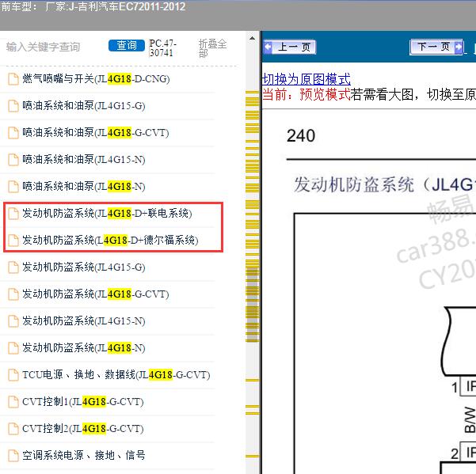
Task: Open 喷油系统和油泵(JL4G18-G-CVT) entry
Action: coord(96,133)
